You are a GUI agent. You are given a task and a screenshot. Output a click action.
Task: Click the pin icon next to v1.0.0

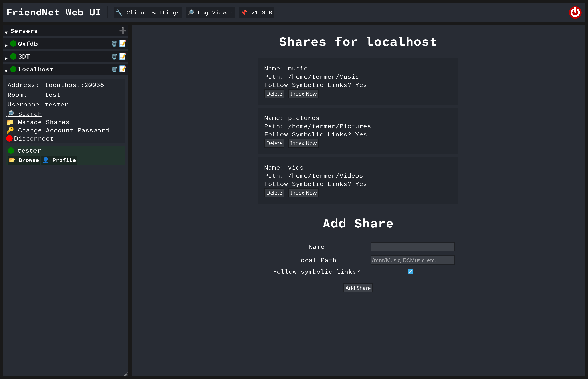click(244, 12)
